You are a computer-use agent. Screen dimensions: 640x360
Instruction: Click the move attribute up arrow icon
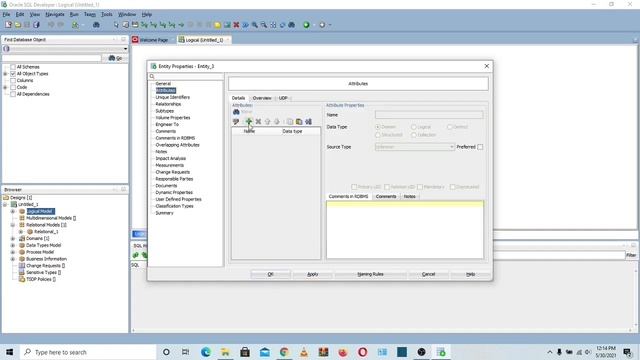point(267,121)
